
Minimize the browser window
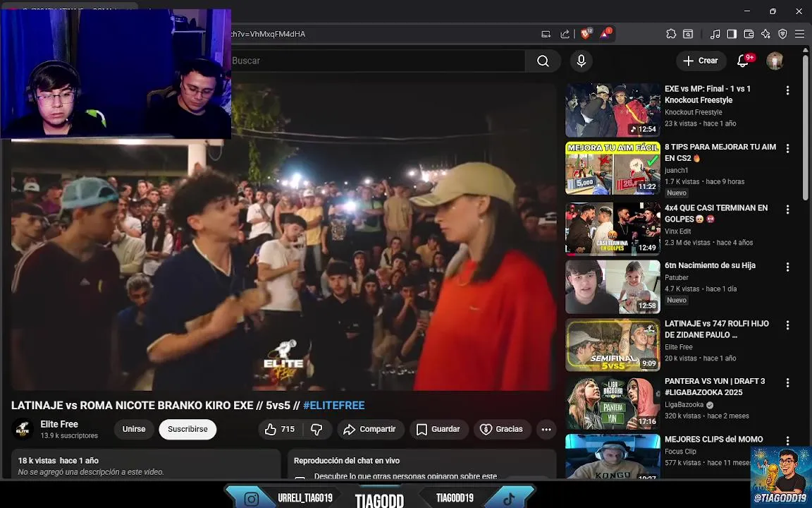click(x=746, y=11)
